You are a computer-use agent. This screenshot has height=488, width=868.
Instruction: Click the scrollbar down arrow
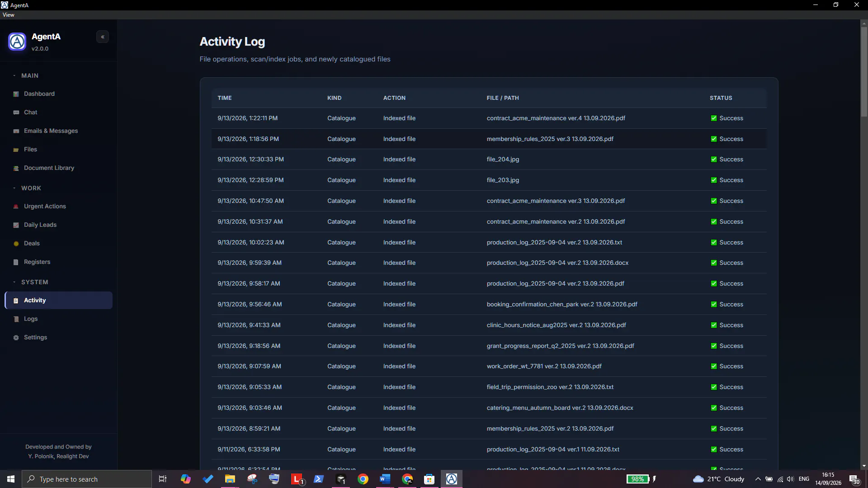pos(864,466)
